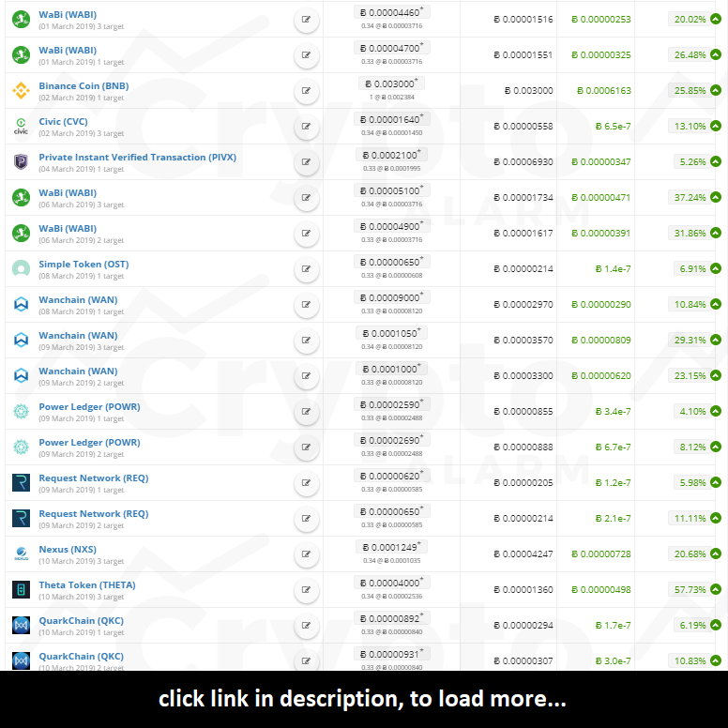Click '(04 March 2019) 1 target' text

(x=82, y=169)
